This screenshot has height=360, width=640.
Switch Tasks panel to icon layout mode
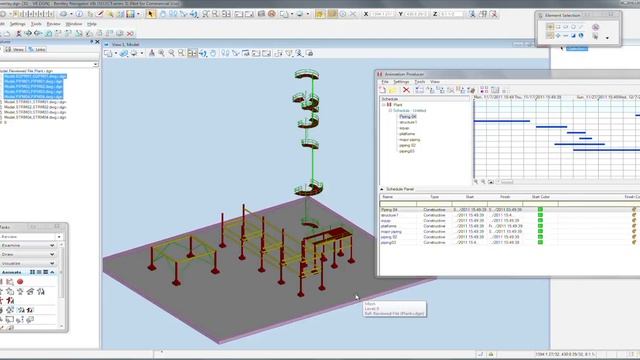click(x=32, y=272)
